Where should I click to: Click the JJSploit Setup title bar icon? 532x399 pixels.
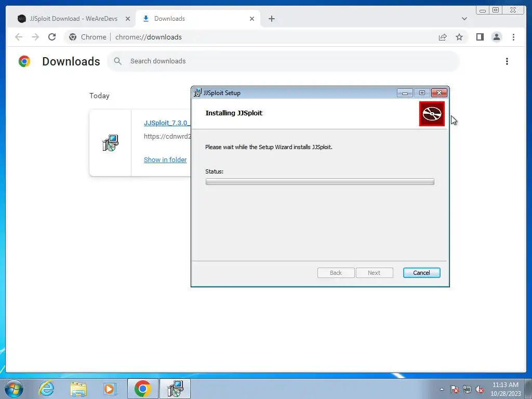[197, 92]
